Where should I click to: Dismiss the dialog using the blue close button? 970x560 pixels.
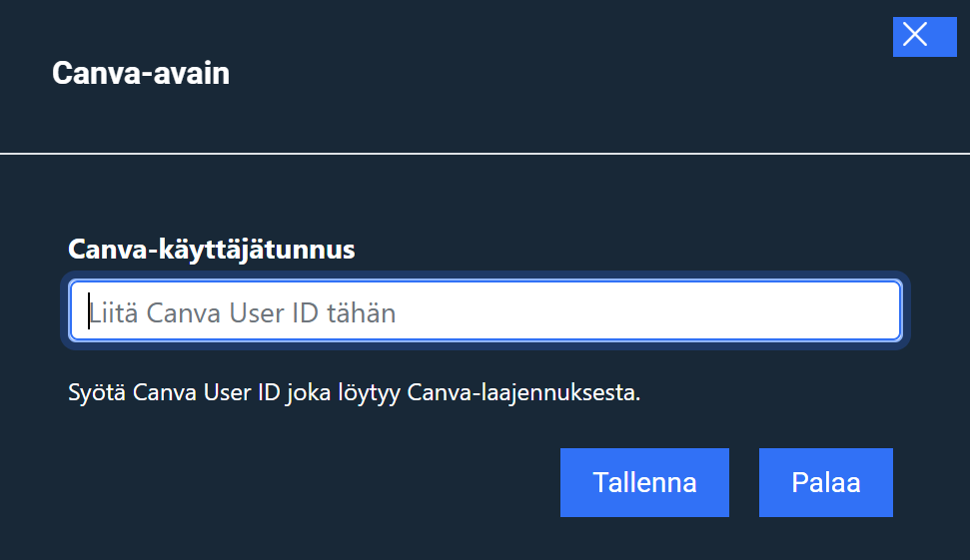pos(924,35)
